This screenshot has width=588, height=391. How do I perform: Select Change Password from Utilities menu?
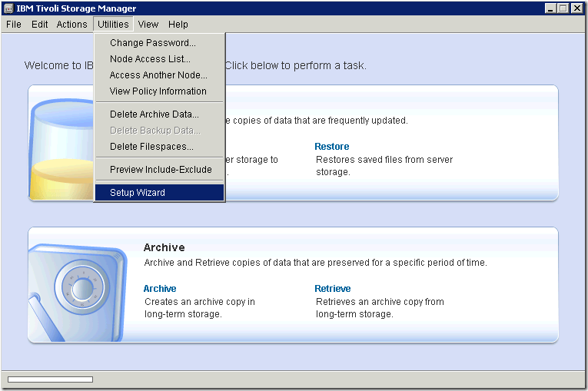(153, 43)
